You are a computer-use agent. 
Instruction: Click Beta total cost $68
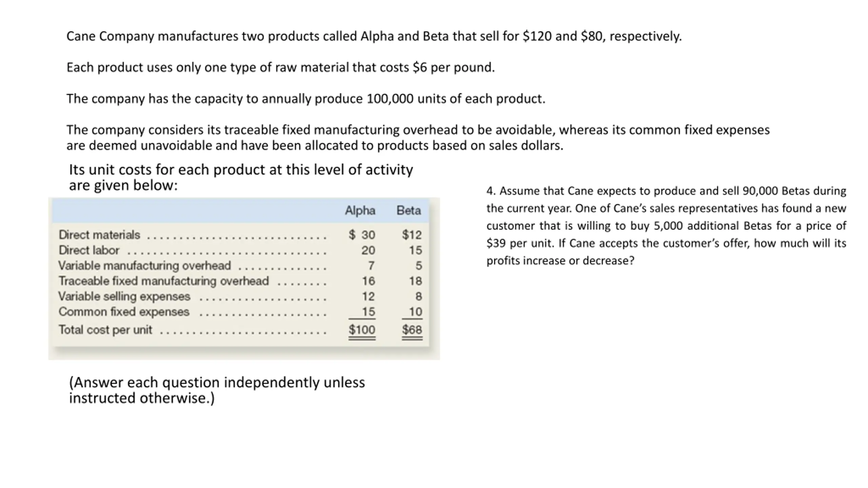pos(412,329)
